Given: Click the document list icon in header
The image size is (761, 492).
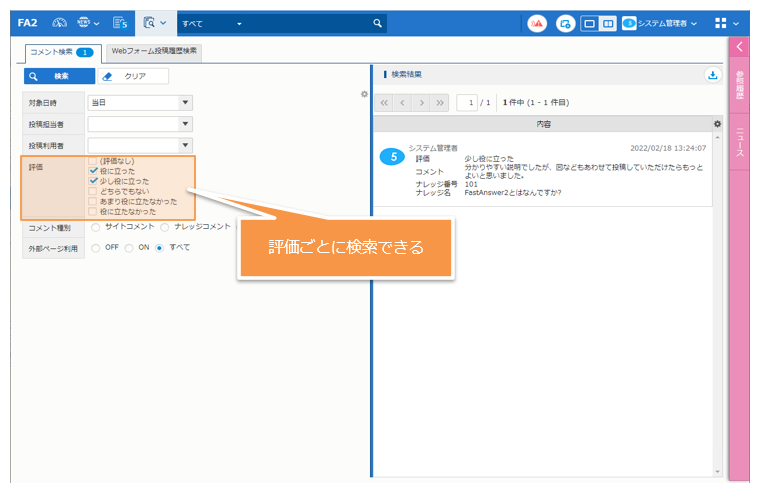Looking at the screenshot, I should (120, 22).
